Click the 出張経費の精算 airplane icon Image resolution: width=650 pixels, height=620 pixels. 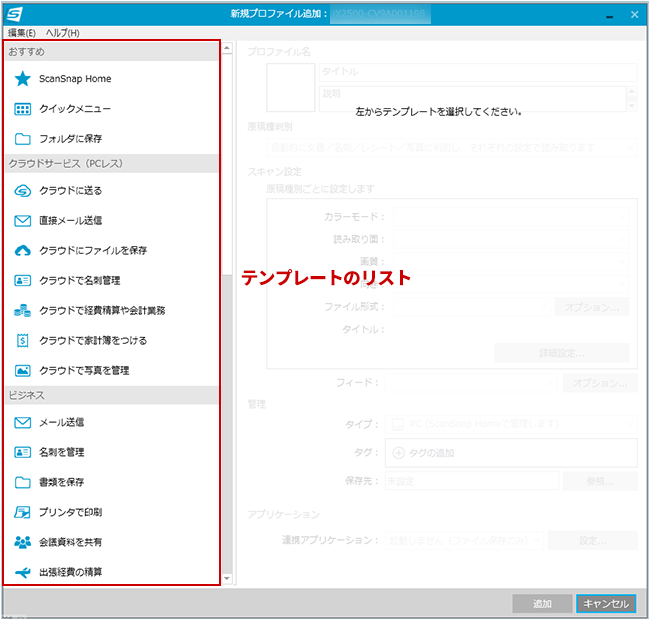point(22,572)
